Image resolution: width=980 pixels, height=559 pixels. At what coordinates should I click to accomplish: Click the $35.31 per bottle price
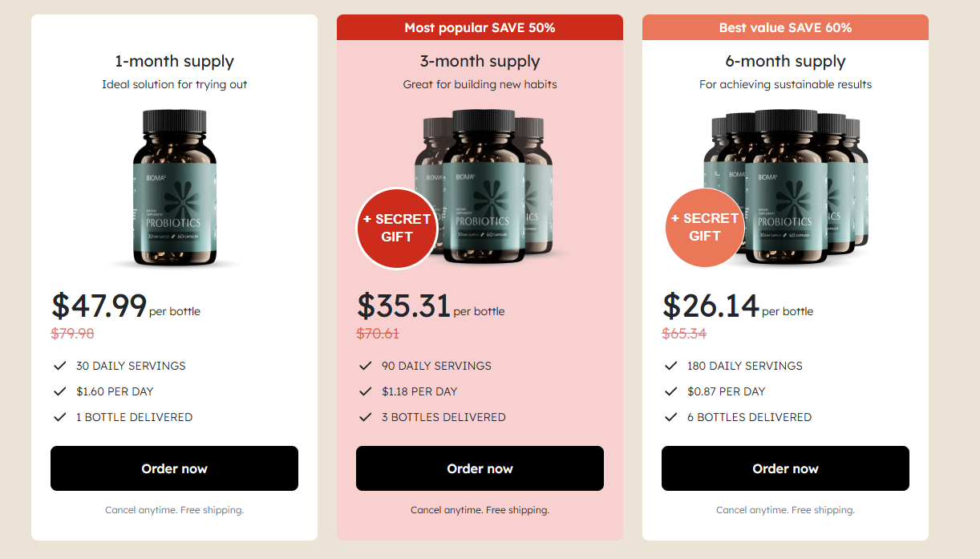pyautogui.click(x=431, y=306)
